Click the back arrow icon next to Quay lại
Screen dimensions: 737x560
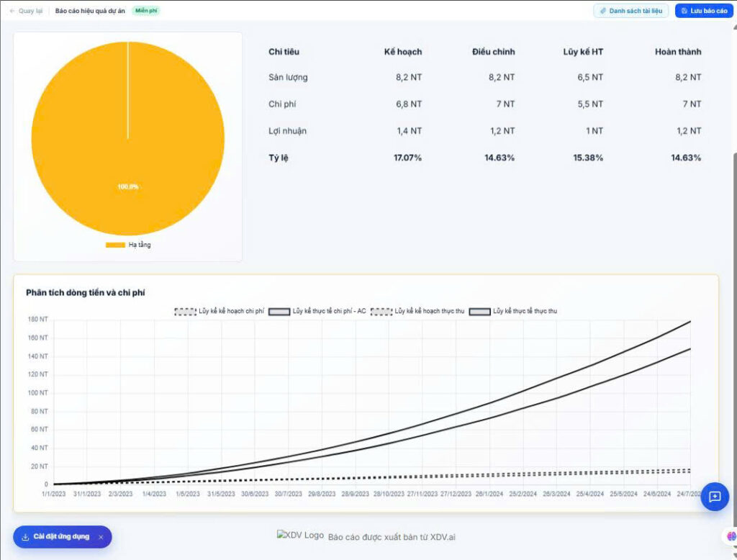pos(12,11)
